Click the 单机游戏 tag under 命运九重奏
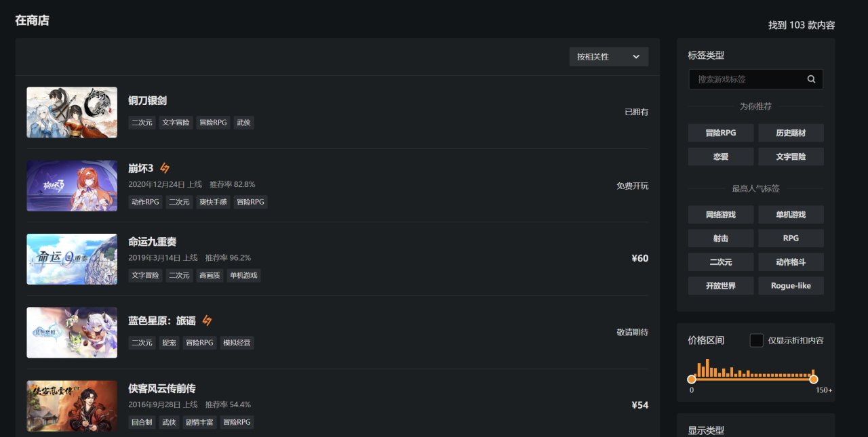The image size is (868, 437). click(244, 275)
